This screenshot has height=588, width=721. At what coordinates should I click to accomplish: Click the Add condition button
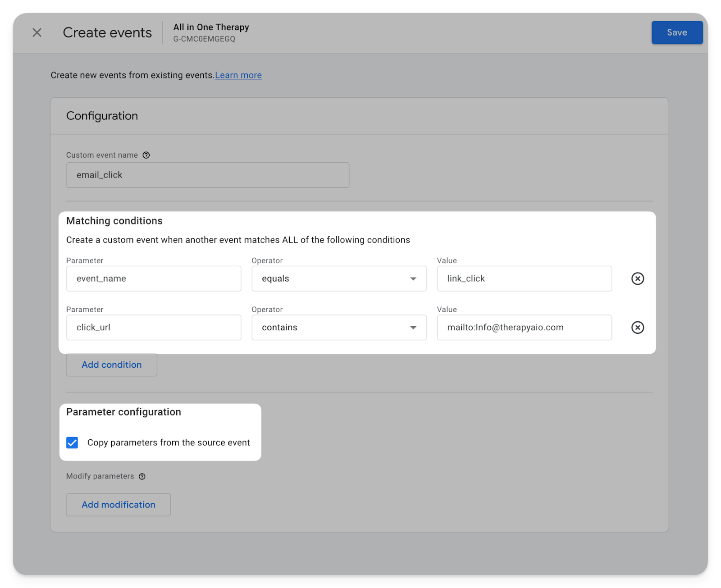111,365
